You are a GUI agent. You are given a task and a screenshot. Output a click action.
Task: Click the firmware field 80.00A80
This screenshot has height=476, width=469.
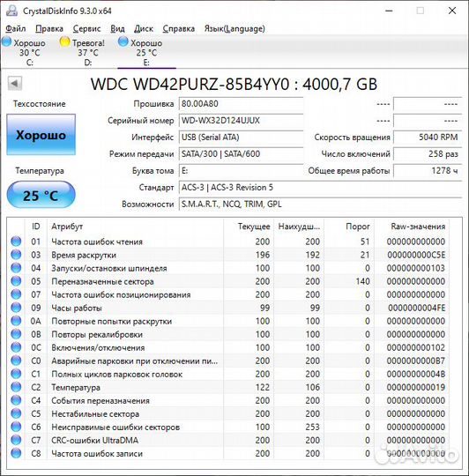coord(241,104)
